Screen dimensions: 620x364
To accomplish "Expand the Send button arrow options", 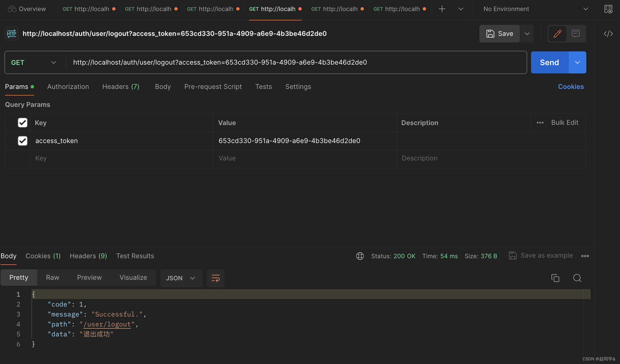I will click(577, 62).
